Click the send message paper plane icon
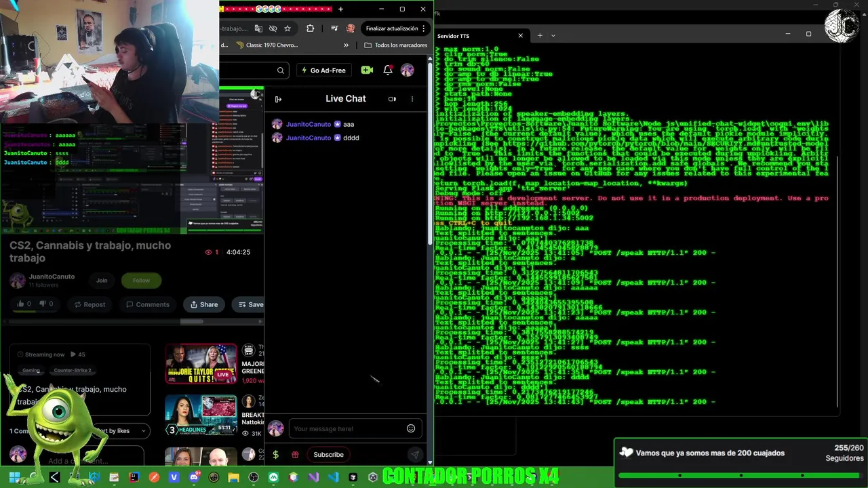The image size is (868, 488). [414, 455]
